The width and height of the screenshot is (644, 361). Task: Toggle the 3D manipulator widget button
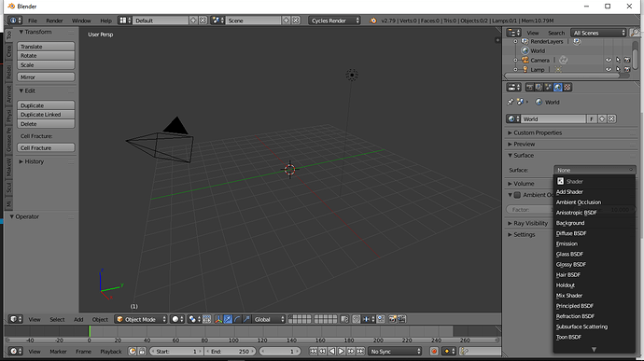coord(218,319)
